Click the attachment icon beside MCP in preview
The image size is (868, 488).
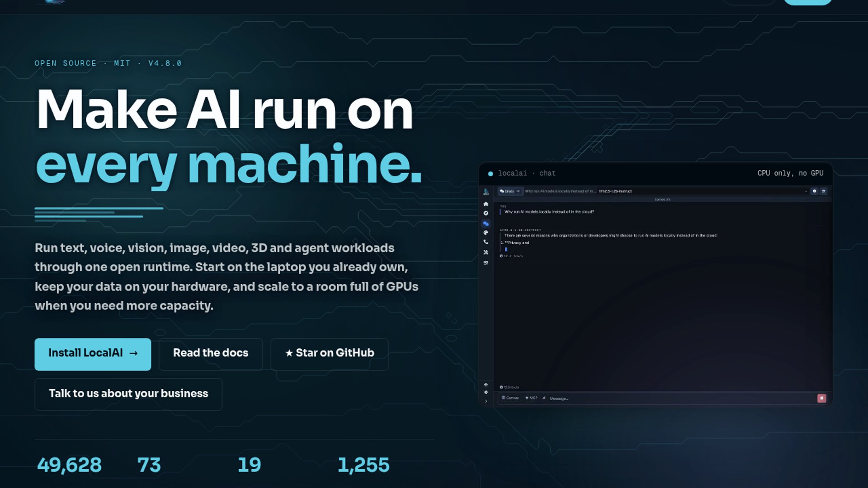(544, 398)
